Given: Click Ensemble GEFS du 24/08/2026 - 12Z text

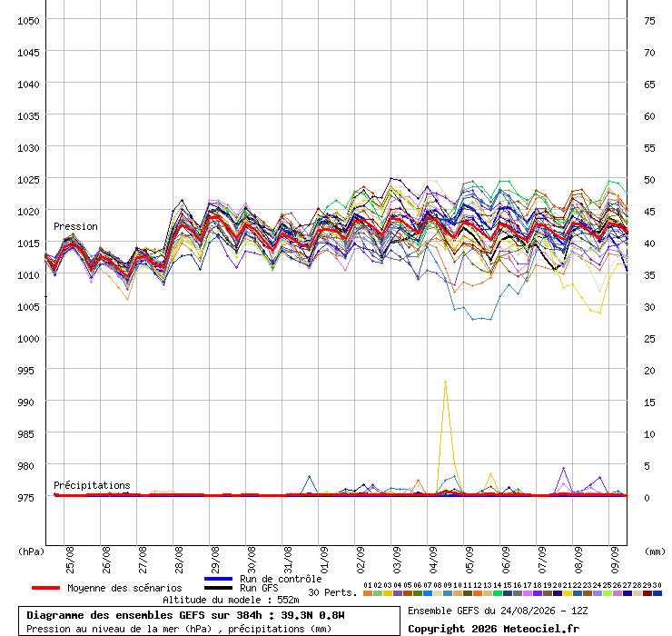Looking at the screenshot, I should pyautogui.click(x=498, y=611).
